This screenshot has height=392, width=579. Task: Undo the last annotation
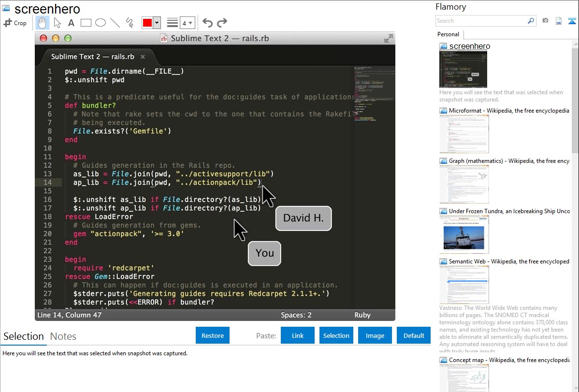point(207,23)
